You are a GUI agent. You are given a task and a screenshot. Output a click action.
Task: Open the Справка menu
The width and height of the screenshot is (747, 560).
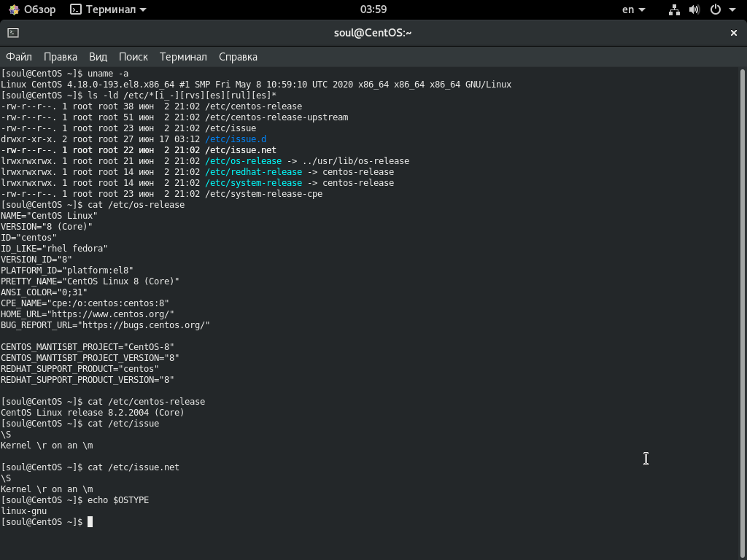239,57
